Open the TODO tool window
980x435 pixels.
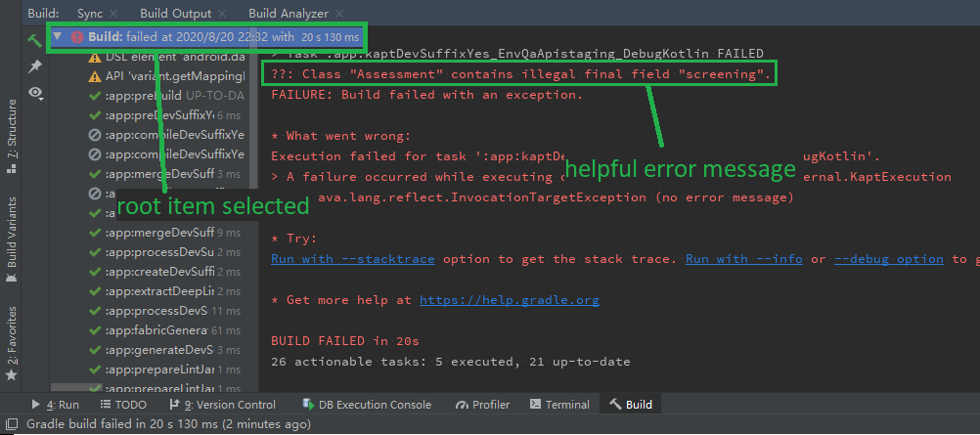(x=123, y=405)
